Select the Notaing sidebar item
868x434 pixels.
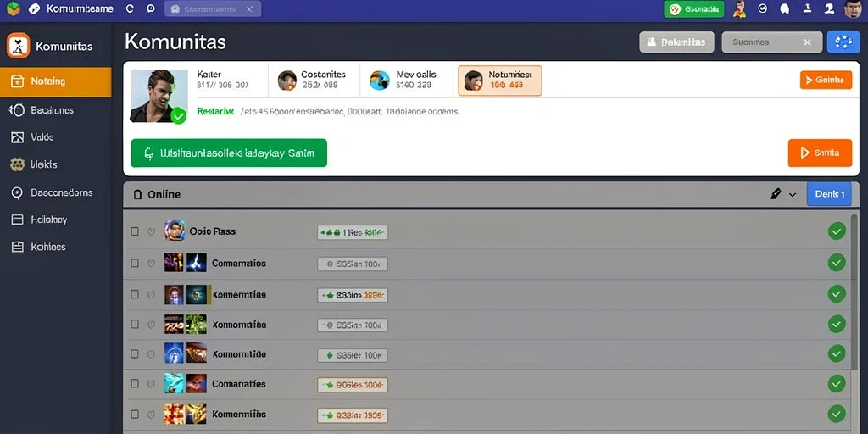click(55, 81)
